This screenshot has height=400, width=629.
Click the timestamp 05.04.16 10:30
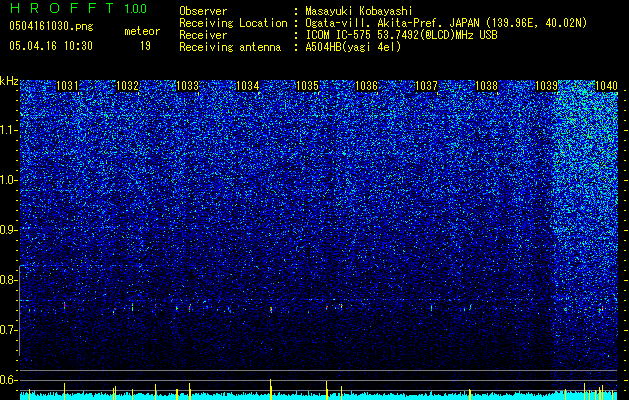(51, 46)
